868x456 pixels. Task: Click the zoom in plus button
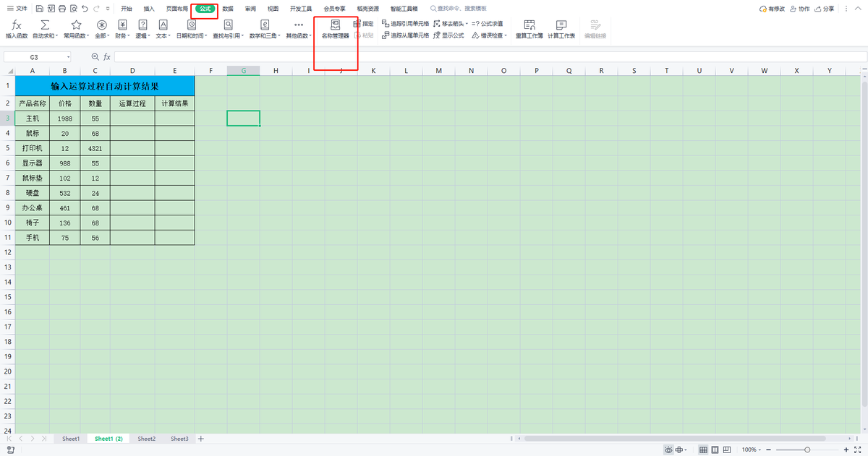(x=846, y=449)
